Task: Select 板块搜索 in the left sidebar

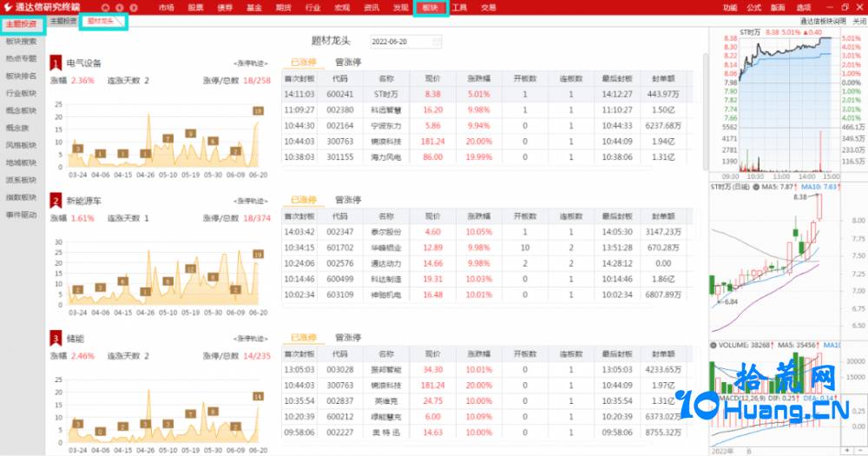Action: coord(21,42)
